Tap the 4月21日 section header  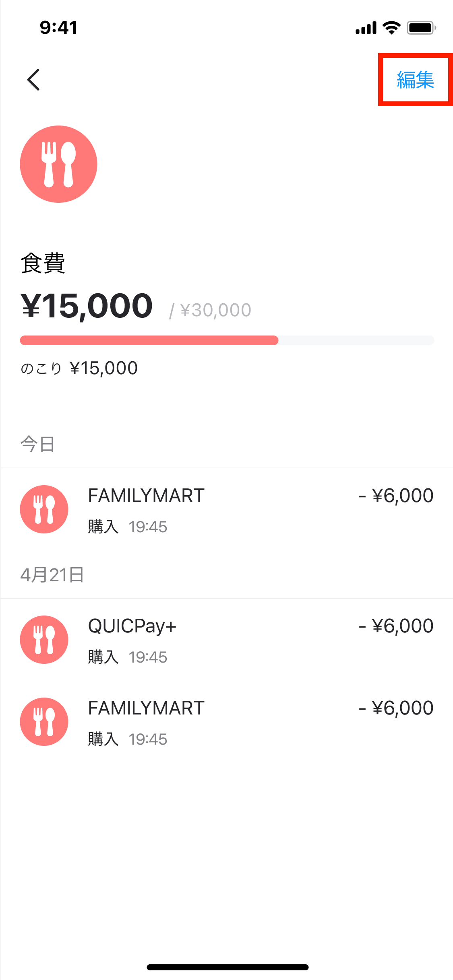[52, 575]
